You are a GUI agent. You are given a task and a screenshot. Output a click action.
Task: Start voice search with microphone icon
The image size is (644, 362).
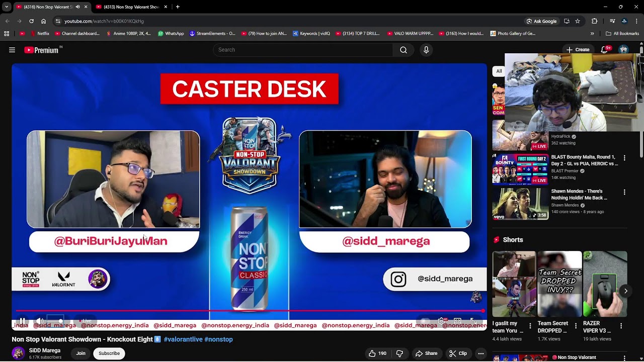coord(426,50)
